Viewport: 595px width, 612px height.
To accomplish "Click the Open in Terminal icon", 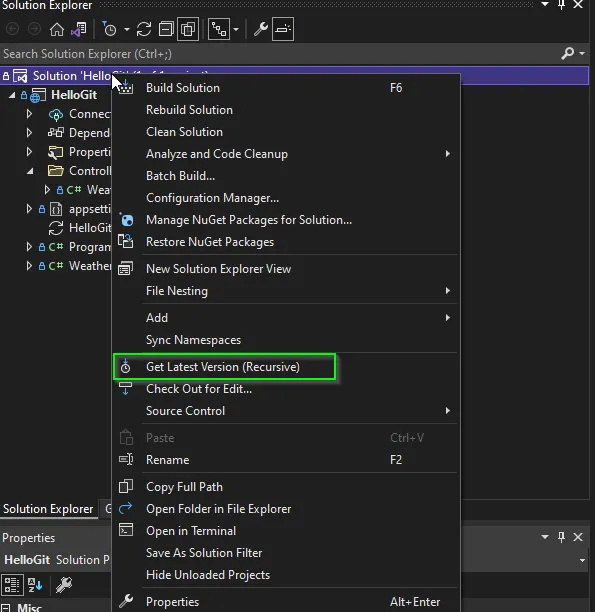I will (126, 530).
